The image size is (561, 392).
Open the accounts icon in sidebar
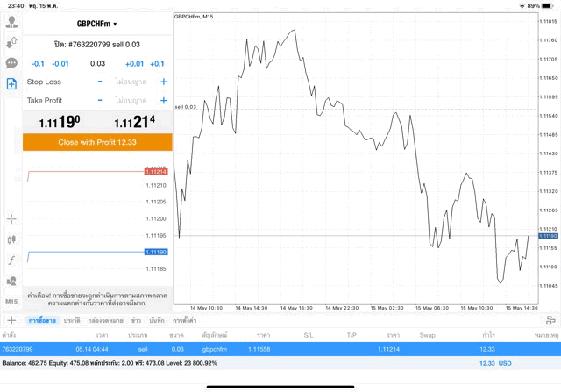tap(11, 22)
